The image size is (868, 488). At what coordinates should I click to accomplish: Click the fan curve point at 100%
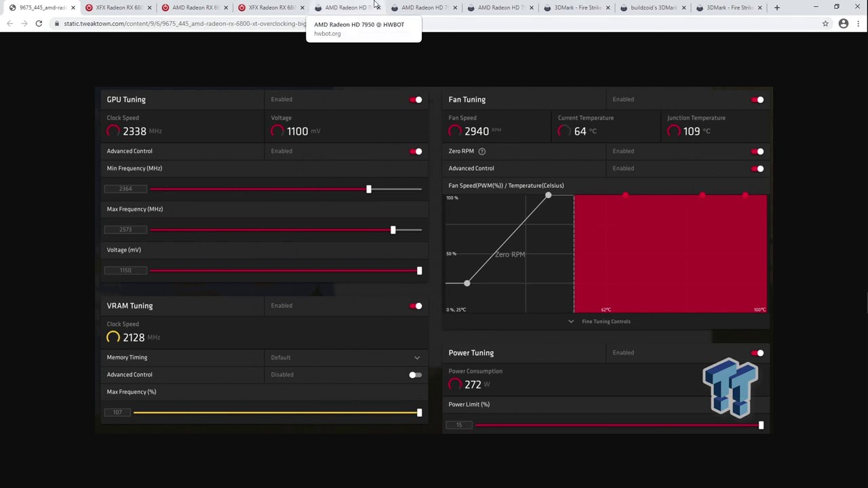[x=548, y=195]
